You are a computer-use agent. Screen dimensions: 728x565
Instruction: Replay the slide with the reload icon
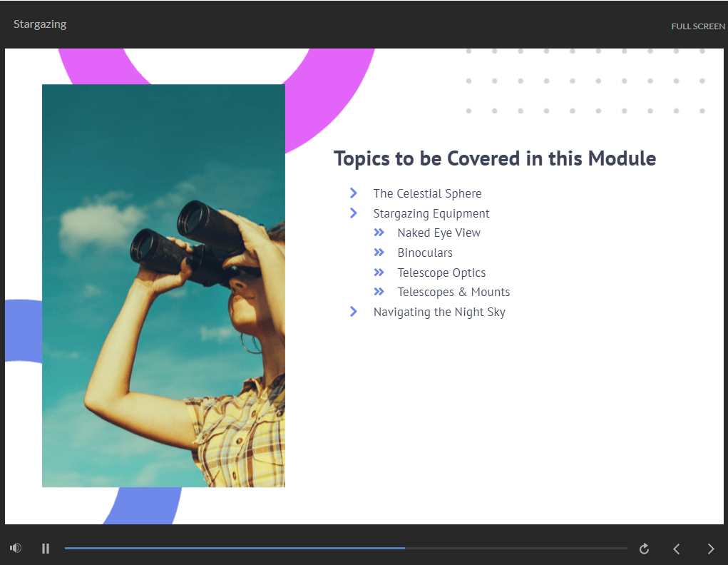click(x=644, y=549)
